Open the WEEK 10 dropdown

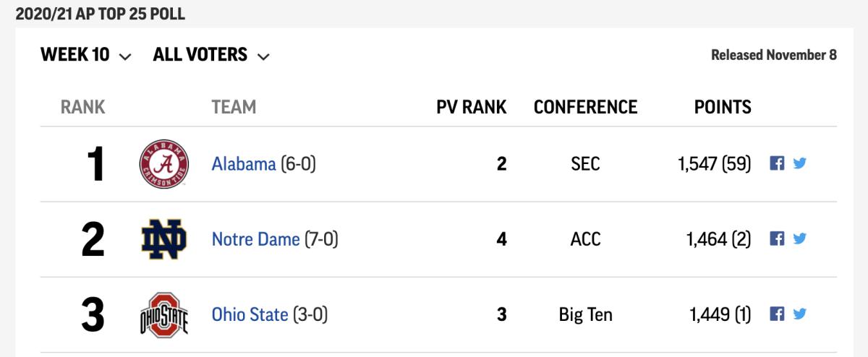(86, 55)
